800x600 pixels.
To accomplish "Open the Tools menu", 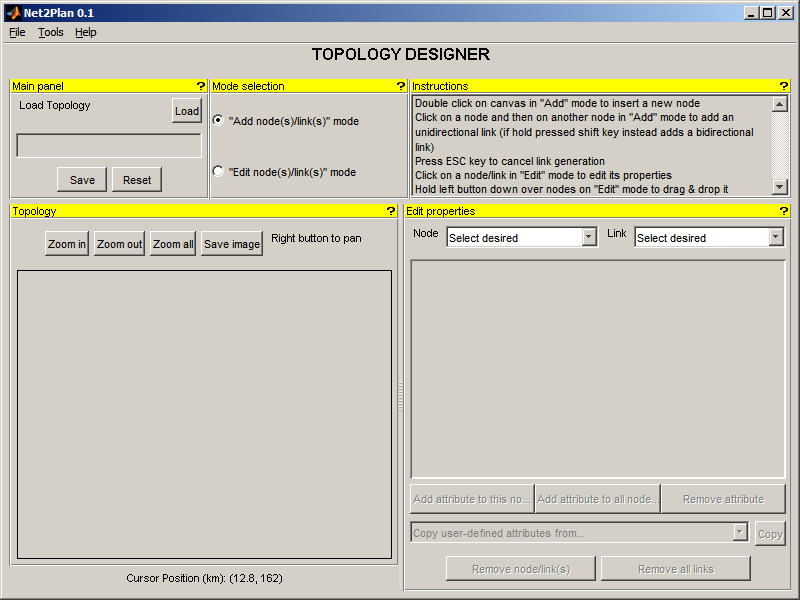I will 51,32.
